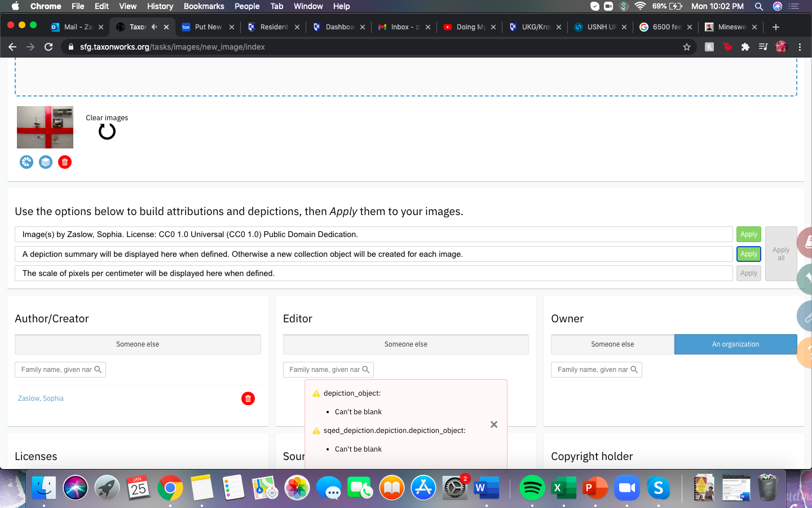Select Someone else under Owner
This screenshot has height=508, width=812.
612,344
